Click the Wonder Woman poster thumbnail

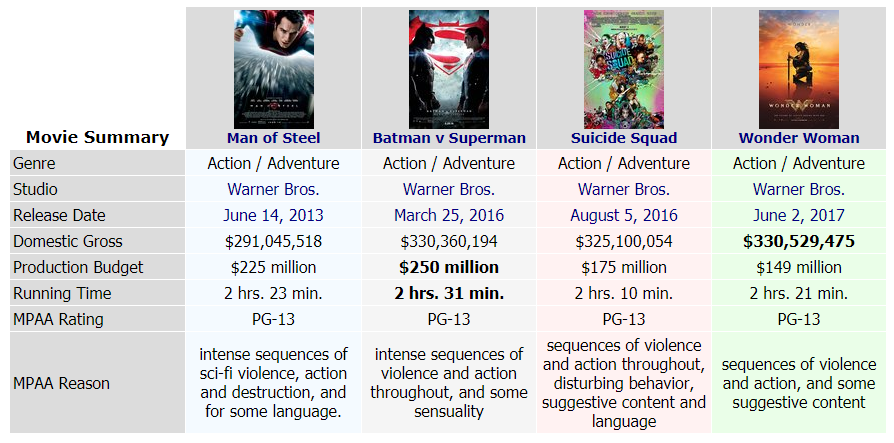click(x=799, y=69)
